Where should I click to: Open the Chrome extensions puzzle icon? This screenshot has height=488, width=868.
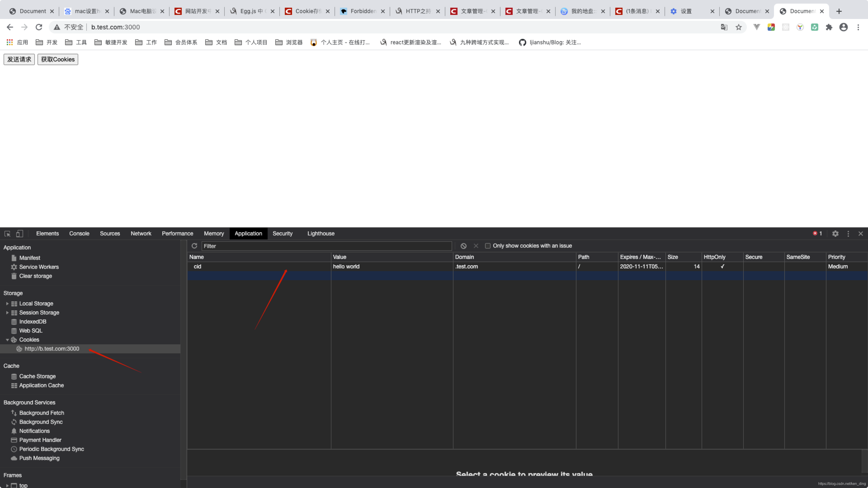829,27
